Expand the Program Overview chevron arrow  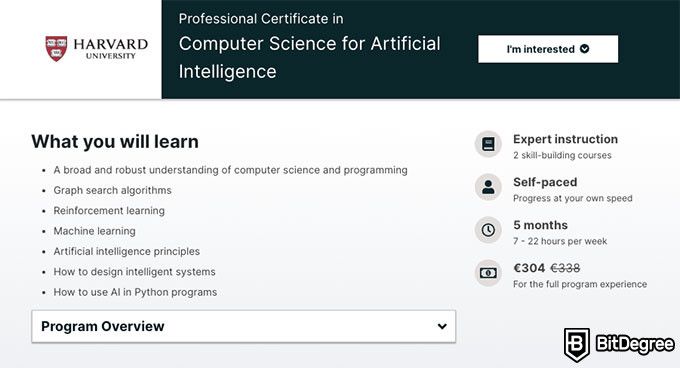pyautogui.click(x=442, y=326)
